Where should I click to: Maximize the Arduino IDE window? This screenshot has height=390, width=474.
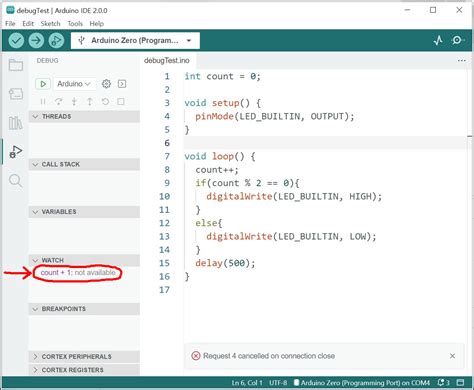tap(433, 10)
